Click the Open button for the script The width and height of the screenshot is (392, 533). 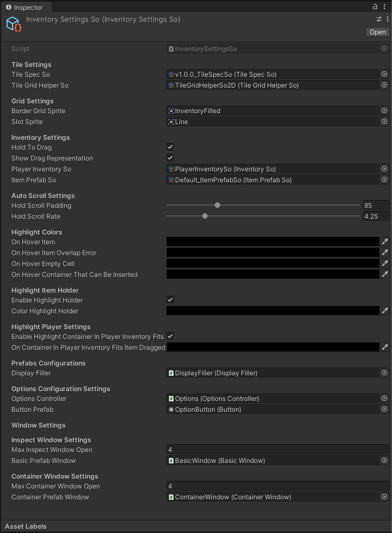(x=377, y=32)
